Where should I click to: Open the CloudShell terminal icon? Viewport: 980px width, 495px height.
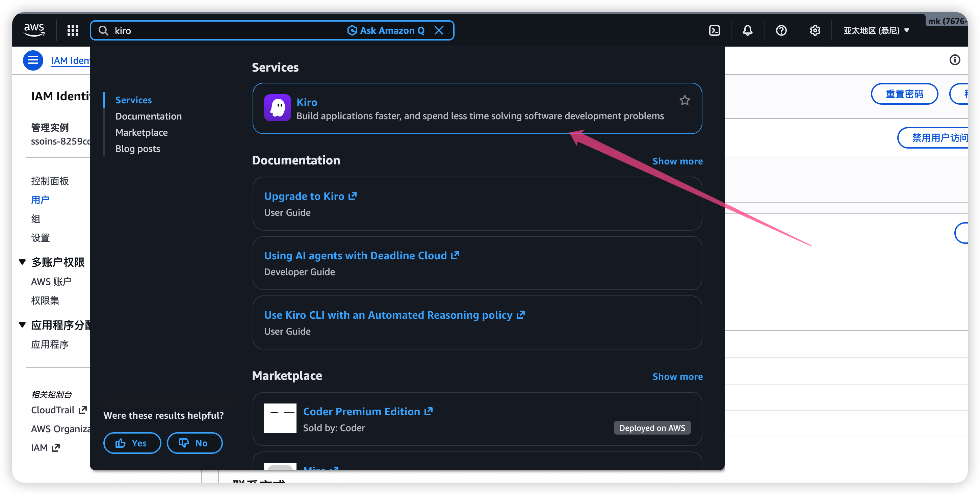[x=714, y=30]
